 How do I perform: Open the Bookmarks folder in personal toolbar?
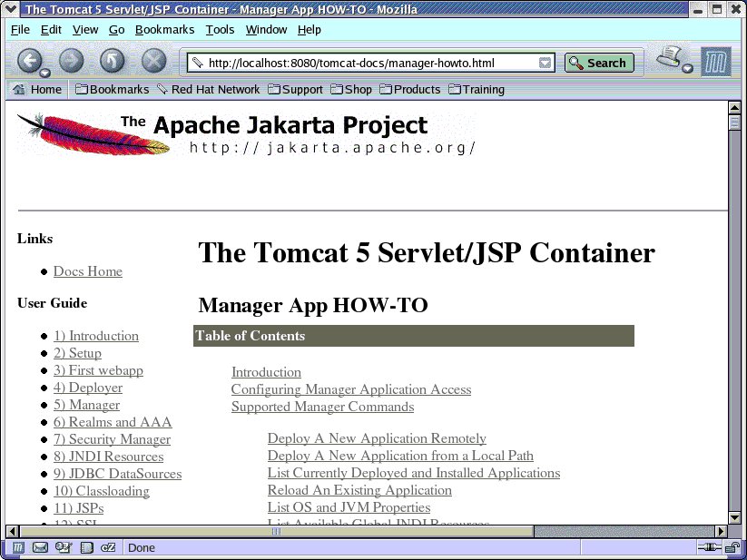coord(113,90)
